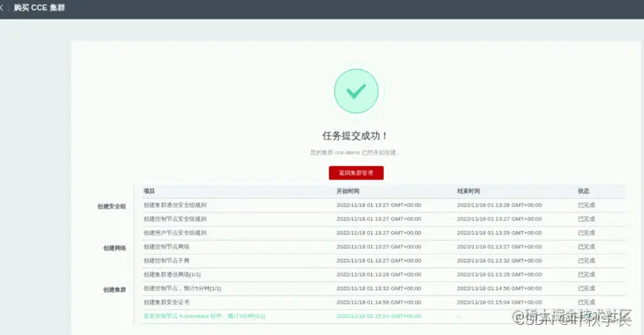Image resolution: width=644 pixels, height=335 pixels.
Task: Click start time 01:14:56 in 创建集群安全证书 row
Action: click(x=379, y=302)
